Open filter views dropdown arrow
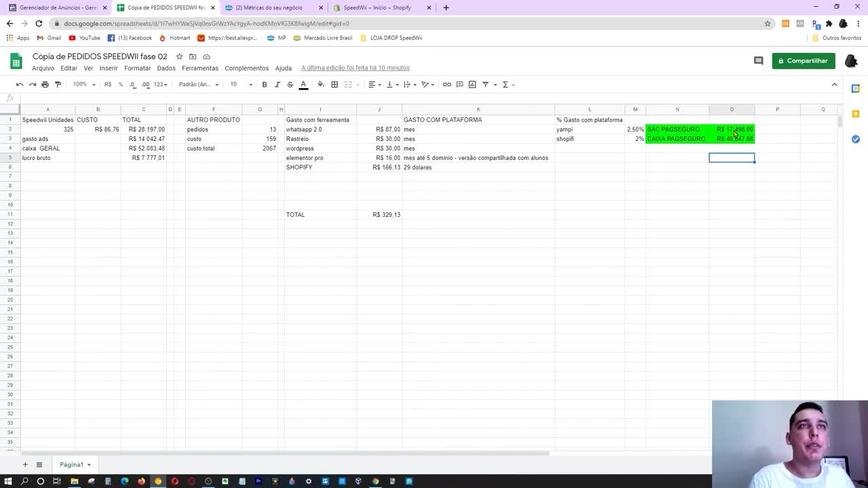This screenshot has height=488, width=868. click(495, 85)
